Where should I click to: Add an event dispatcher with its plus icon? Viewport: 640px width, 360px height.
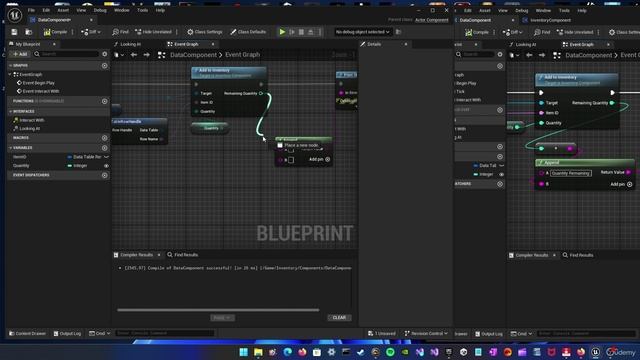click(x=104, y=175)
